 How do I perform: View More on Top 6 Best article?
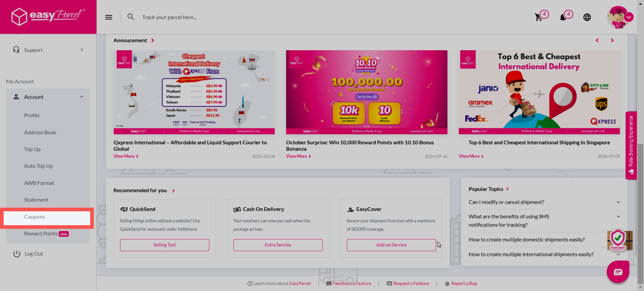pyautogui.click(x=471, y=156)
